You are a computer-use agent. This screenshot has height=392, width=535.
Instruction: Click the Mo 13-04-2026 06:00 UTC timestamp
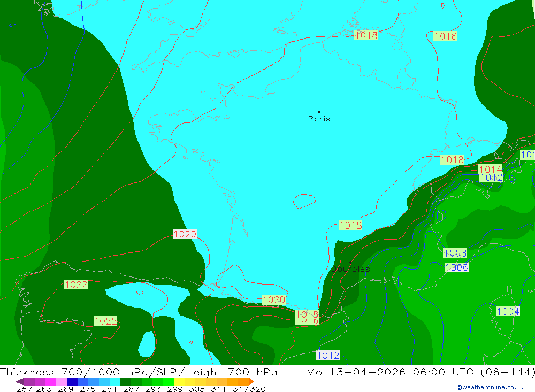[421, 372]
